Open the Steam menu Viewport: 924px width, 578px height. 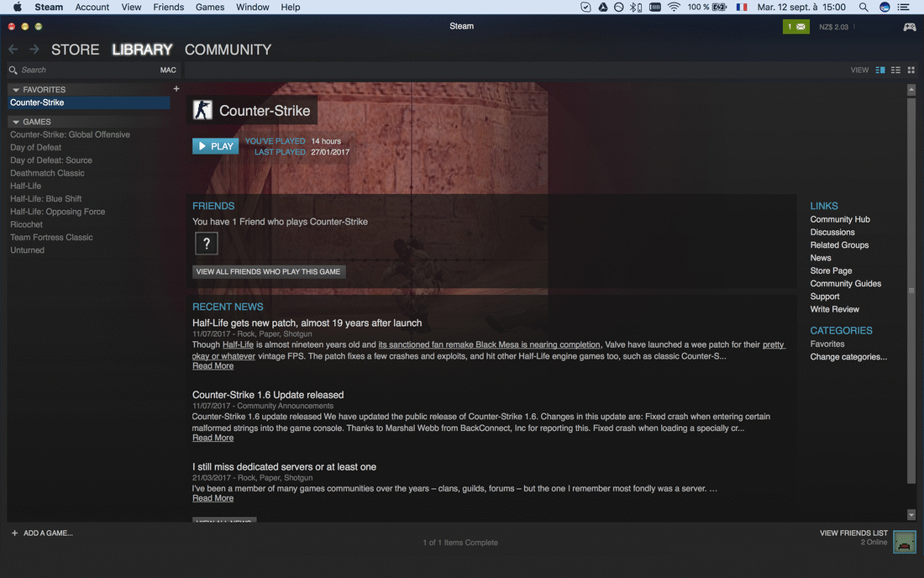pos(49,7)
